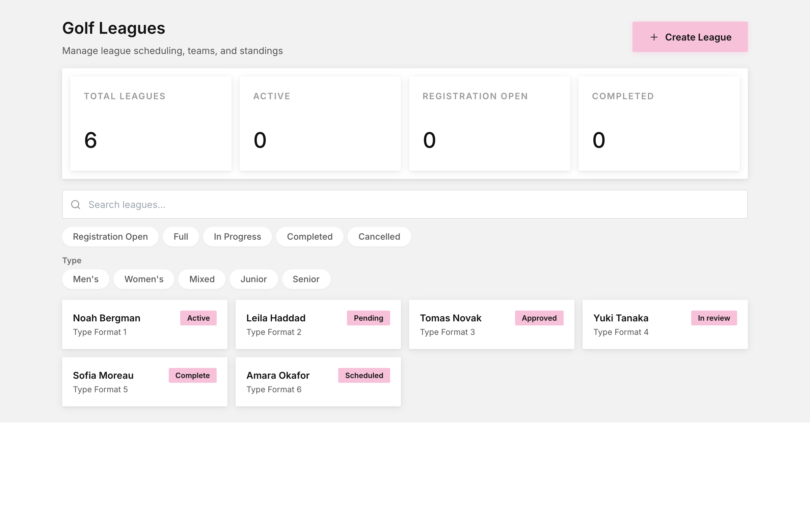Viewport: 810px width, 532px height.
Task: Click the Create League button
Action: [690, 37]
